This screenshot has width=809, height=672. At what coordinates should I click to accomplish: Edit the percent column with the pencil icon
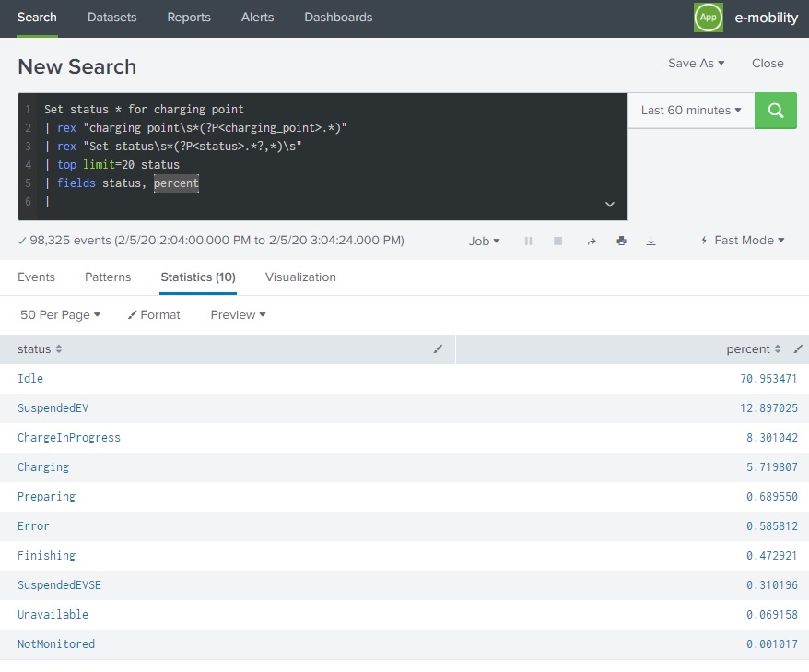pyautogui.click(x=798, y=349)
